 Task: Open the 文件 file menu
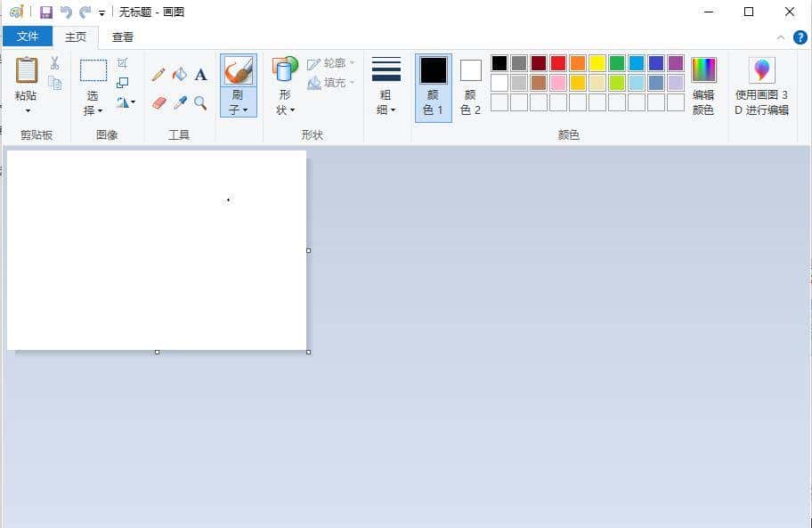coord(28,37)
